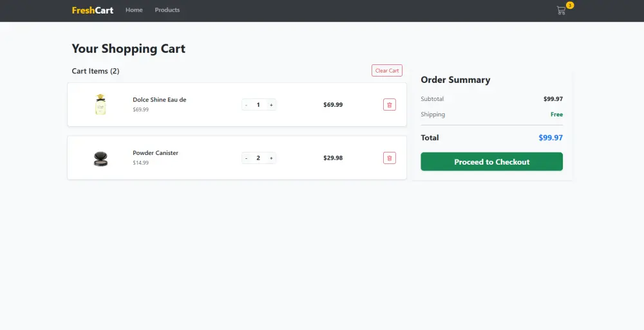Screen dimensions: 644x330
Task: Remove Powder Canister with trash icon
Action: click(x=389, y=158)
